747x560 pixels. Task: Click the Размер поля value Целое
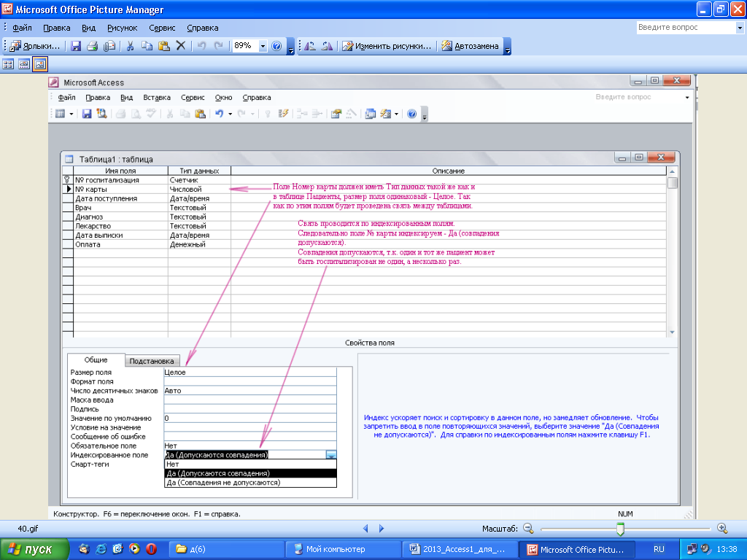coord(250,373)
